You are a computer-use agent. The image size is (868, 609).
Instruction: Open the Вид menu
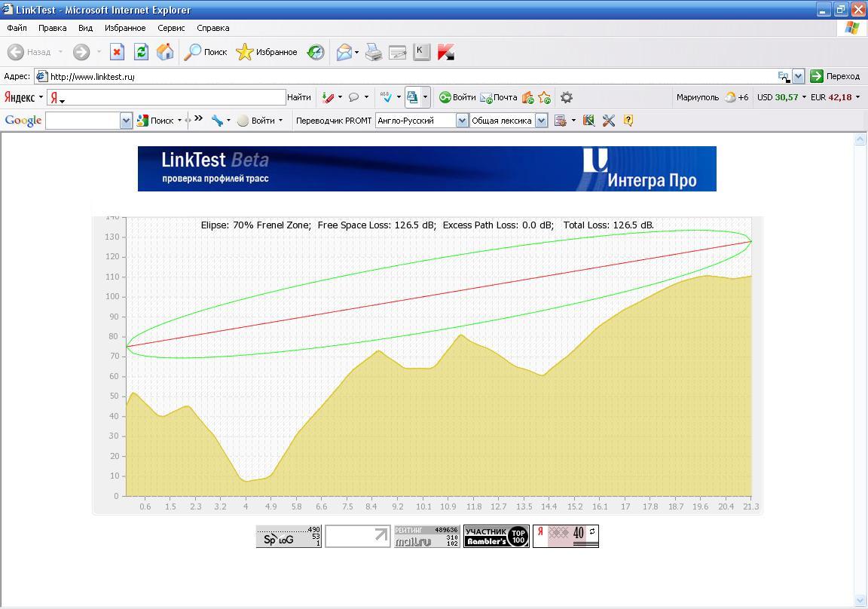click(x=85, y=28)
